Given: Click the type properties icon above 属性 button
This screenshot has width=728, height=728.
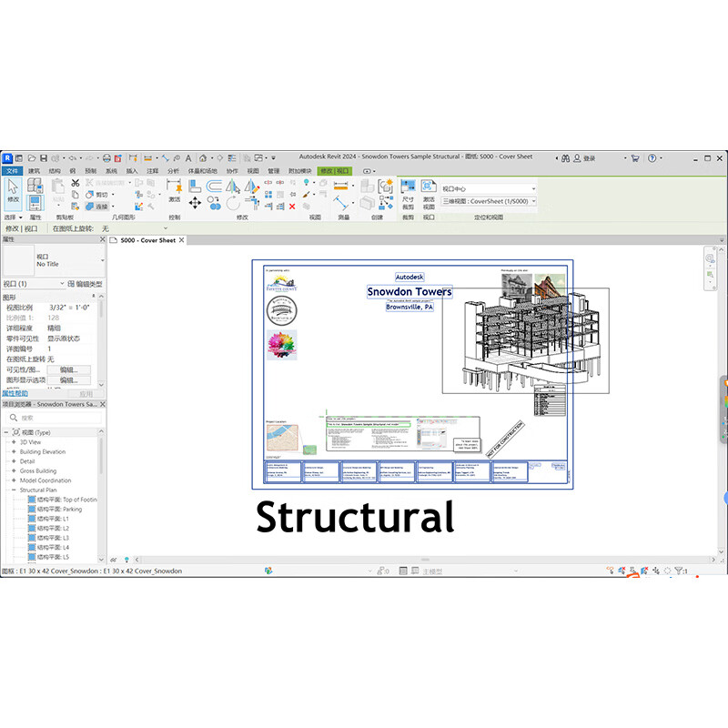Looking at the screenshot, I should pos(35,186).
